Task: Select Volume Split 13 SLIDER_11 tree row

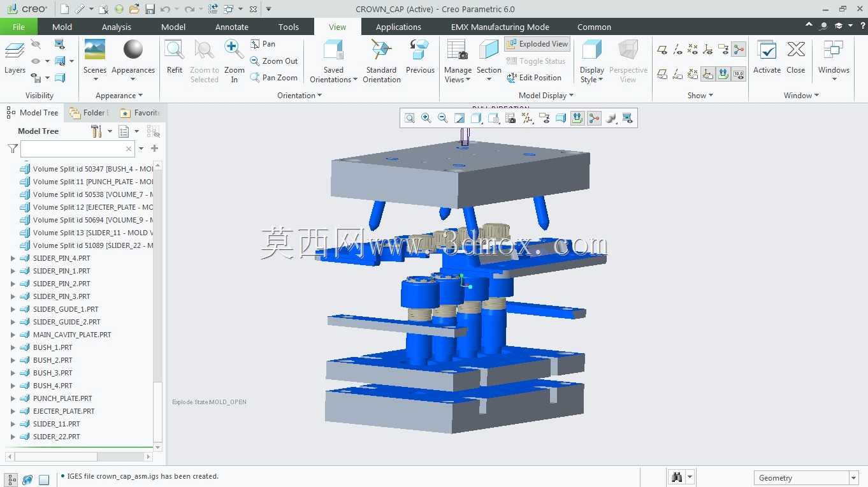Action: 87,233
